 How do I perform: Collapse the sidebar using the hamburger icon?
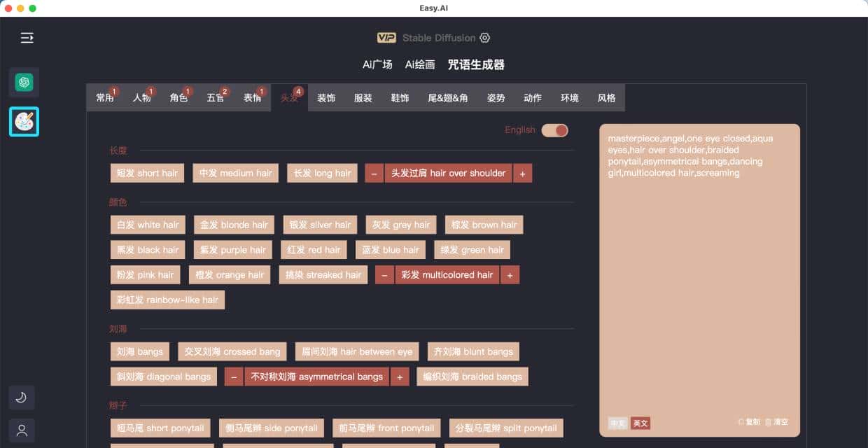(x=27, y=38)
